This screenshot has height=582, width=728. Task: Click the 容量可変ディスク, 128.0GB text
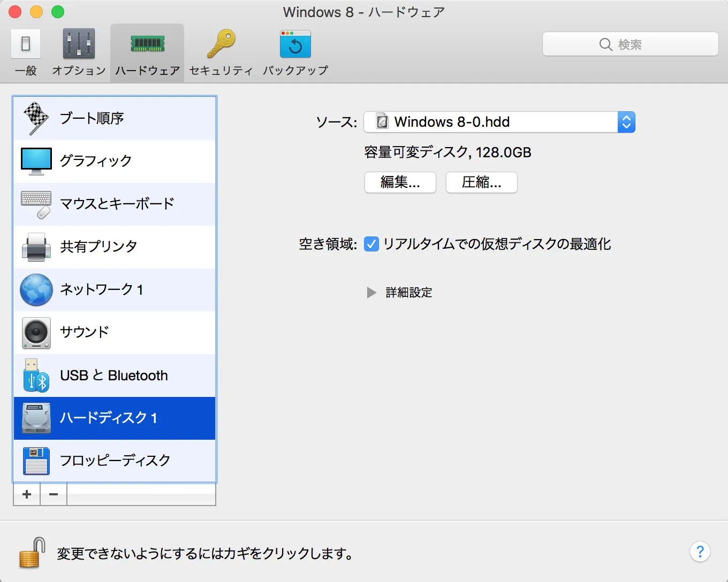(x=448, y=152)
